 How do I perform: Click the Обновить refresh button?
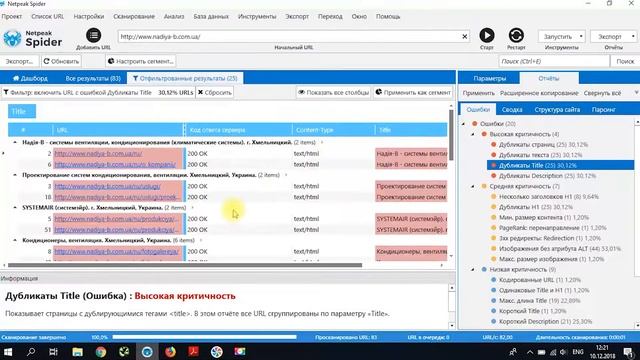61,61
